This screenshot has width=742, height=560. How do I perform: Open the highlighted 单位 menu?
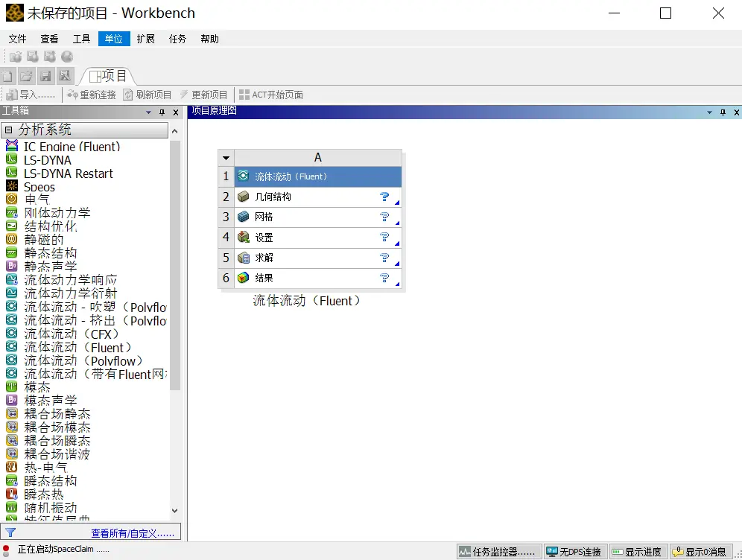[113, 39]
